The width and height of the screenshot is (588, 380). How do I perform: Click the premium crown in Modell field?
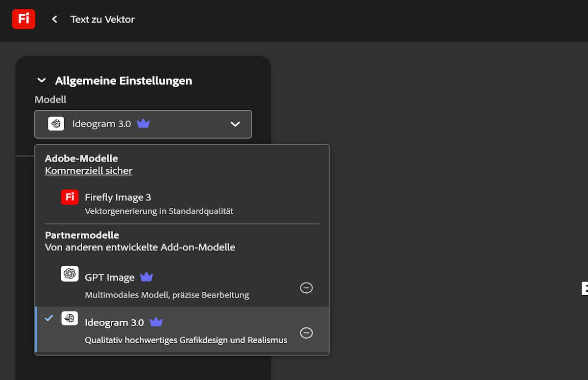(143, 124)
